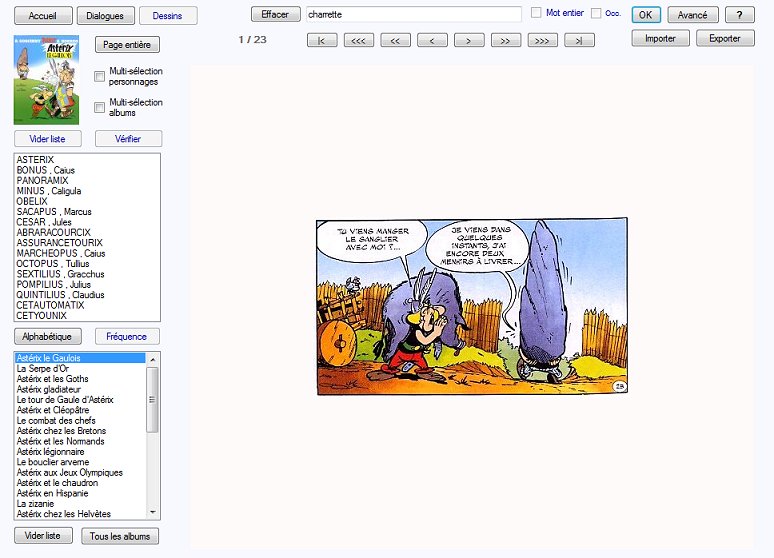Select MARCHEOPUS , Caius character
The height and width of the screenshot is (558, 774).
(x=61, y=253)
